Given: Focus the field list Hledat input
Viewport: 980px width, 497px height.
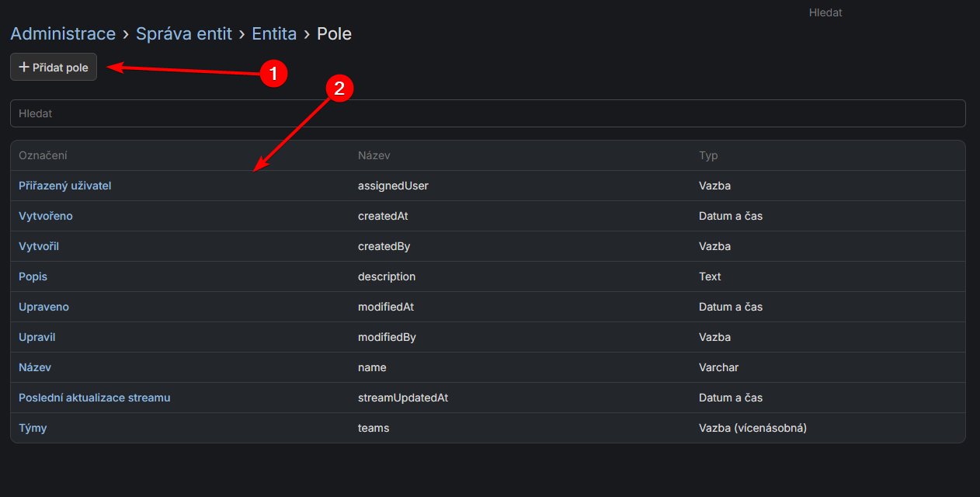Looking at the screenshot, I should [488, 113].
